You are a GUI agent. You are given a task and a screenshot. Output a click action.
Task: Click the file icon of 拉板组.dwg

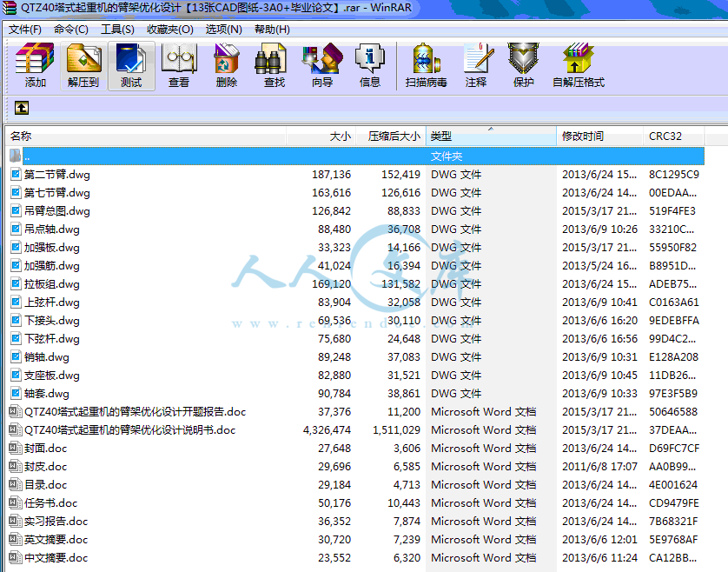(16, 284)
